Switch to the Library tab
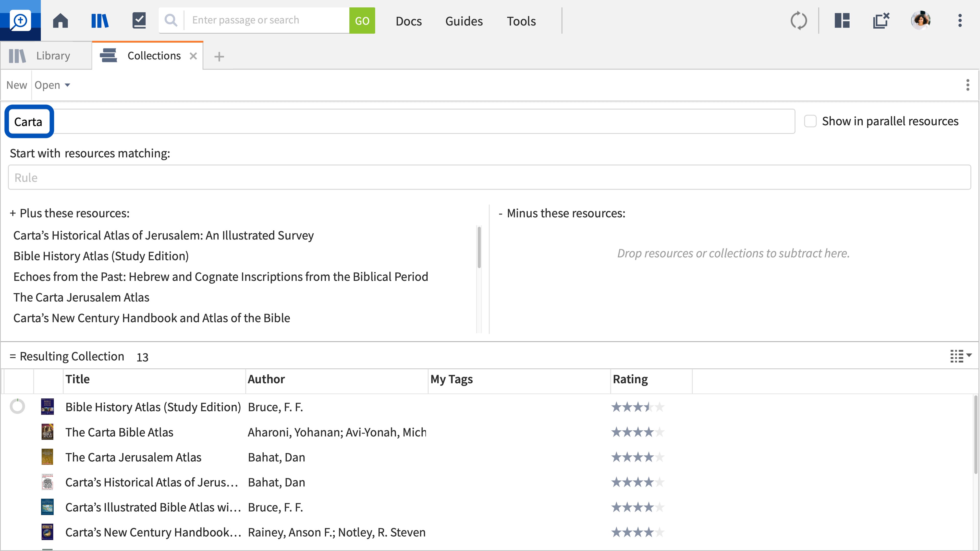This screenshot has width=980, height=551. [x=46, y=56]
